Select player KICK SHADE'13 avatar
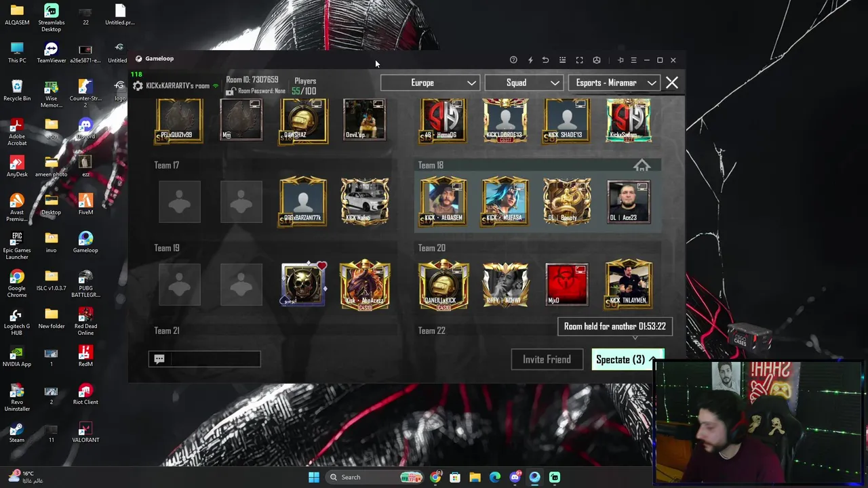Viewport: 868px width, 488px height. click(x=567, y=120)
